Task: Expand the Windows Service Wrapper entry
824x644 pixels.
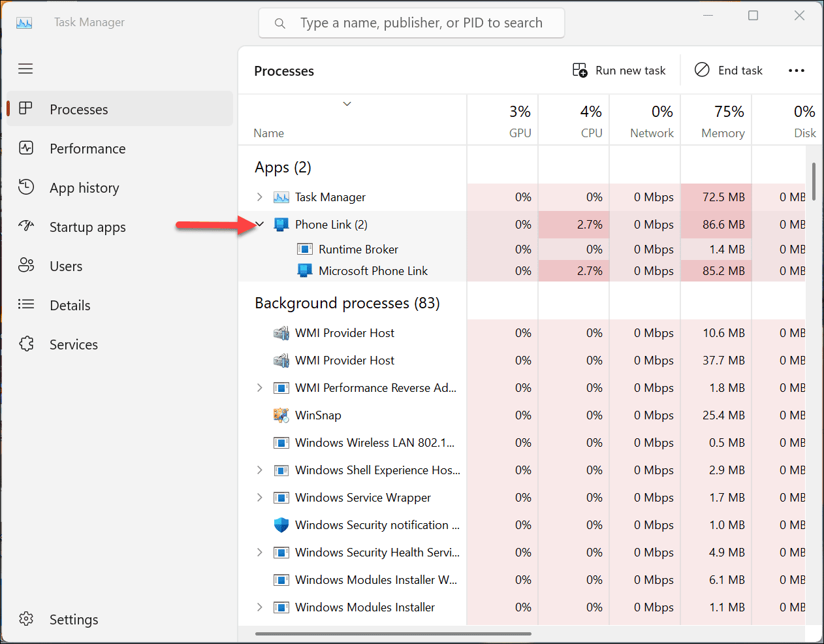Action: coord(260,498)
